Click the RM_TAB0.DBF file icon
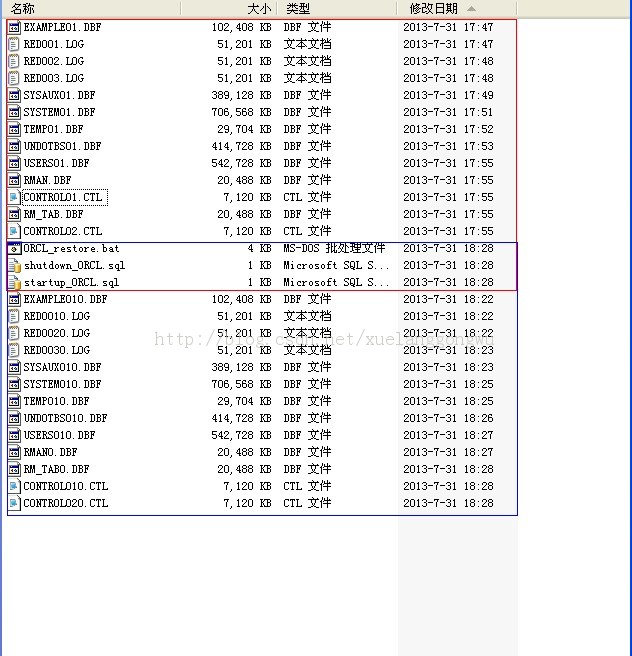 pos(14,469)
